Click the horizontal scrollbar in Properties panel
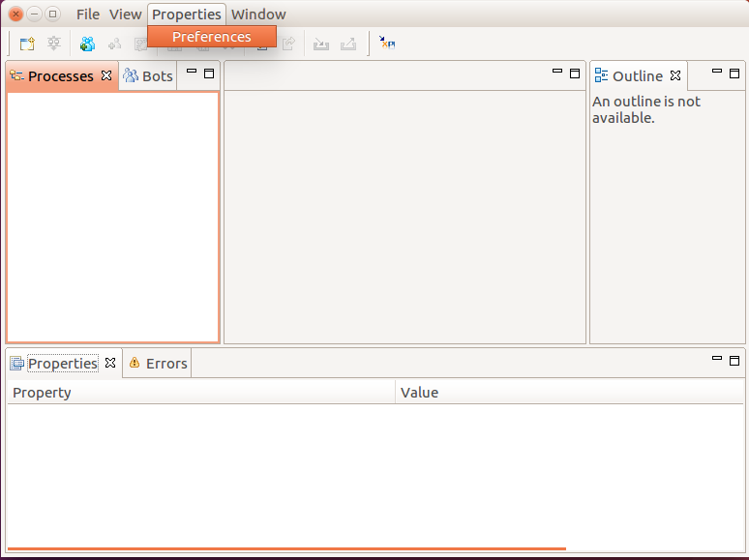The width and height of the screenshot is (749, 560). pyautogui.click(x=286, y=548)
